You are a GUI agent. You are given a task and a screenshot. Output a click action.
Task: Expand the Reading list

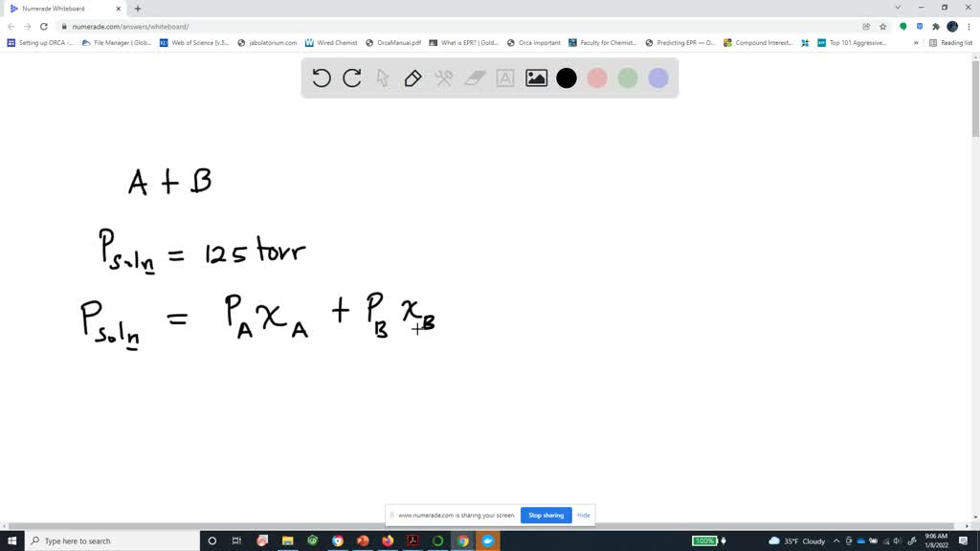tap(953, 42)
